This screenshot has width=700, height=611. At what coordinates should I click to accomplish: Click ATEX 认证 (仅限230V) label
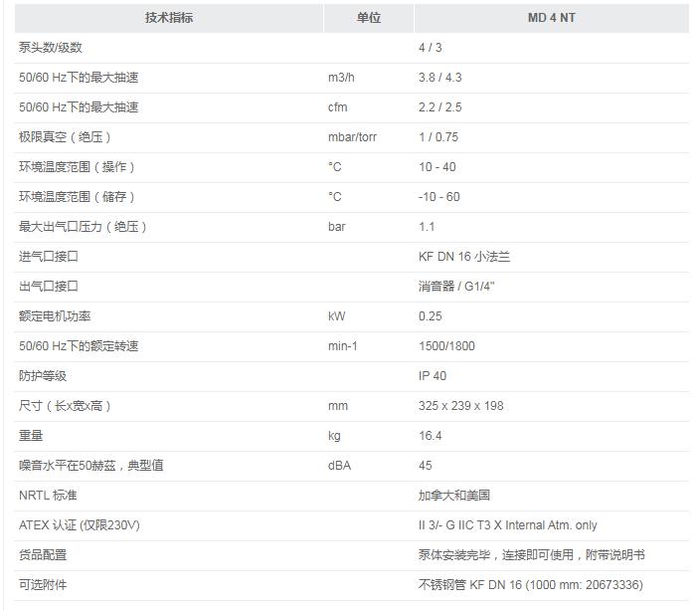[80, 525]
